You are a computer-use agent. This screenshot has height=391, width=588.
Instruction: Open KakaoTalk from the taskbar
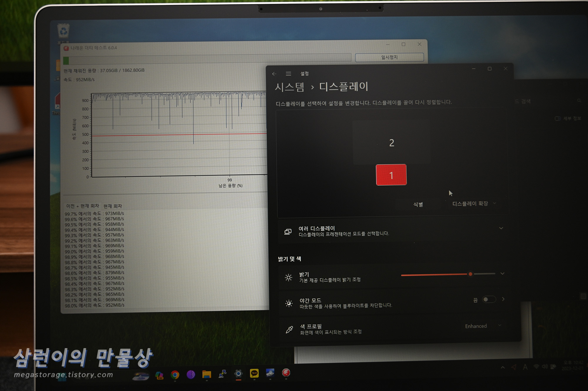click(x=254, y=373)
